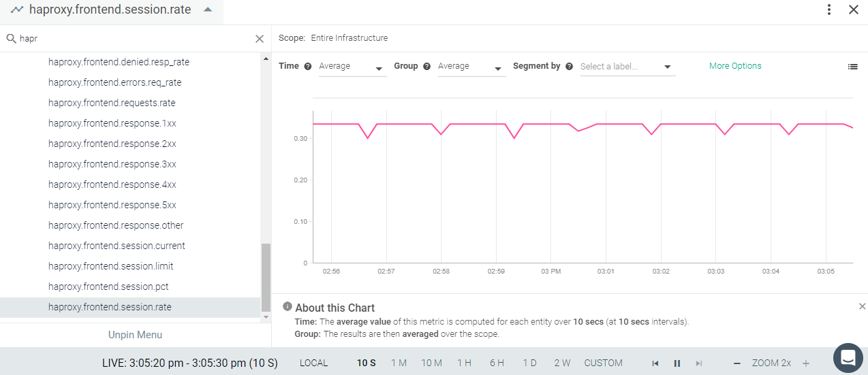Click Entire Infrastructure scope text
This screenshot has width=868, height=375.
coord(349,38)
